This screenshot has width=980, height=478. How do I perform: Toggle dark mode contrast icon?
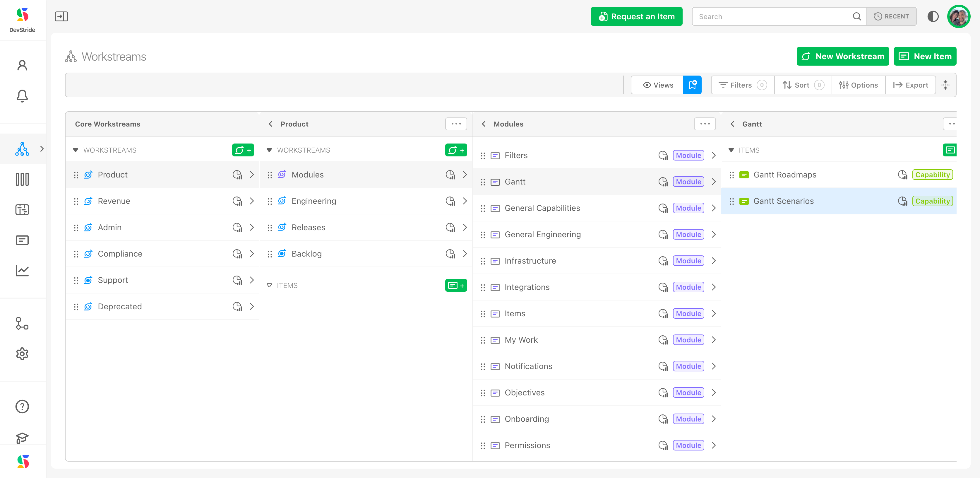[933, 16]
